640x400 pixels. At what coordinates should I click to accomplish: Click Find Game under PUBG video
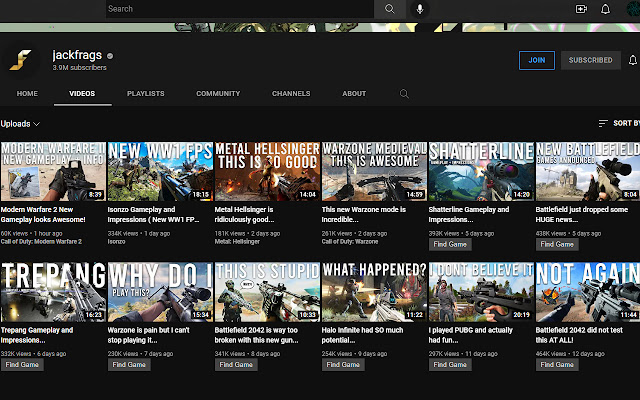(x=450, y=364)
